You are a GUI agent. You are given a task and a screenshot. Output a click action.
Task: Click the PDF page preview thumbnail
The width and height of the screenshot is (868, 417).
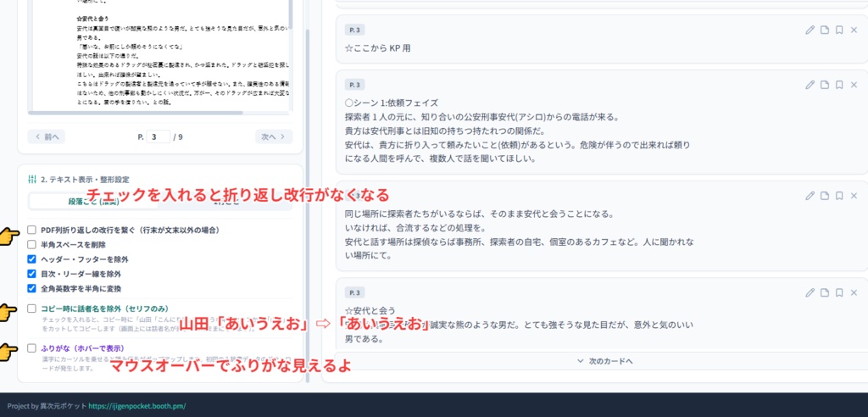pos(160,54)
